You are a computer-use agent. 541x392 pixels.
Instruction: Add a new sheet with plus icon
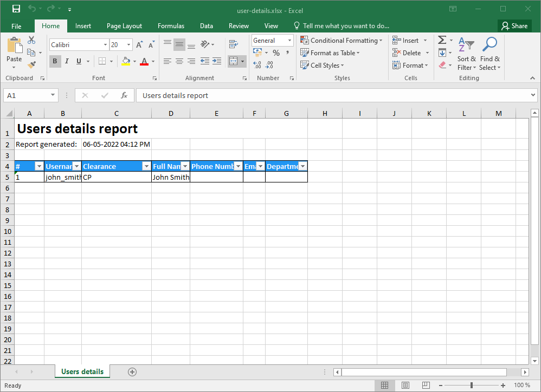(x=132, y=371)
